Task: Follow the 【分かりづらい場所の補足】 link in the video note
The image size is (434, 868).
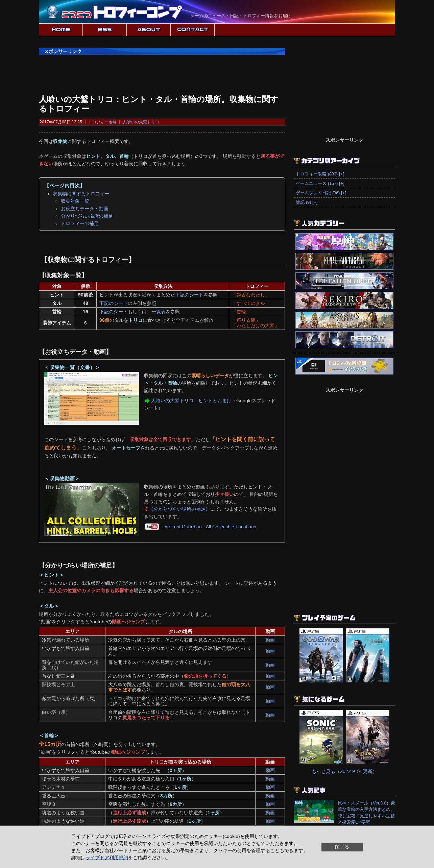Action: [179, 509]
